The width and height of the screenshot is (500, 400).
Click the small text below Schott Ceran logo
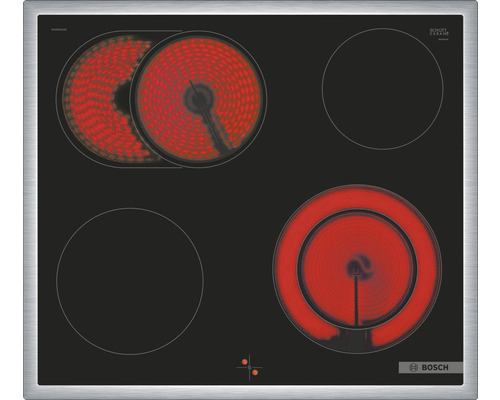[x=444, y=39]
